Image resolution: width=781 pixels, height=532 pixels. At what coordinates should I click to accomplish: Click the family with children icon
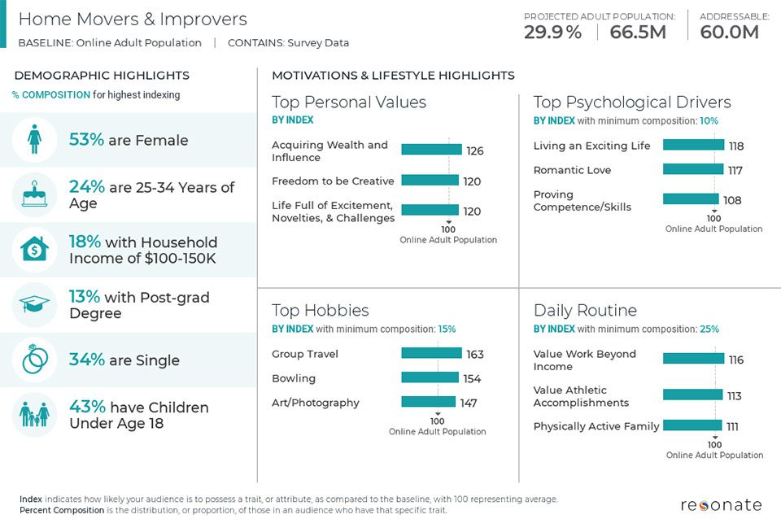pyautogui.click(x=34, y=415)
